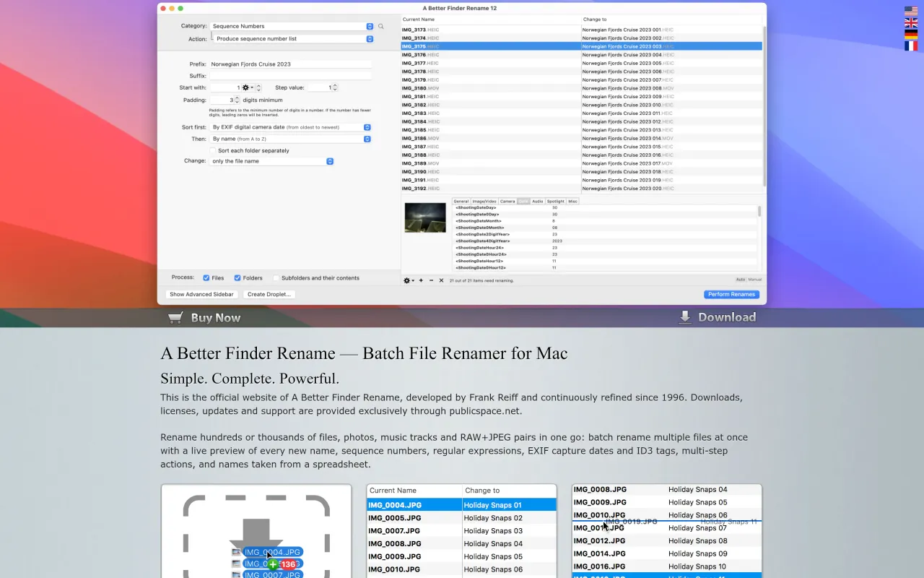Image resolution: width=924 pixels, height=578 pixels.
Task: Click the Perform Renames button
Action: pos(731,295)
